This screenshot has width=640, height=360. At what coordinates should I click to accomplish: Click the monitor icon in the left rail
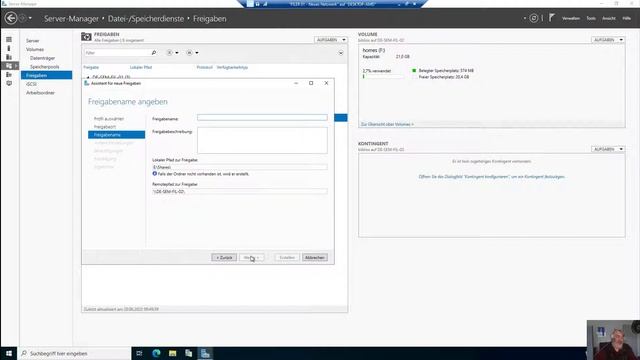(9, 83)
